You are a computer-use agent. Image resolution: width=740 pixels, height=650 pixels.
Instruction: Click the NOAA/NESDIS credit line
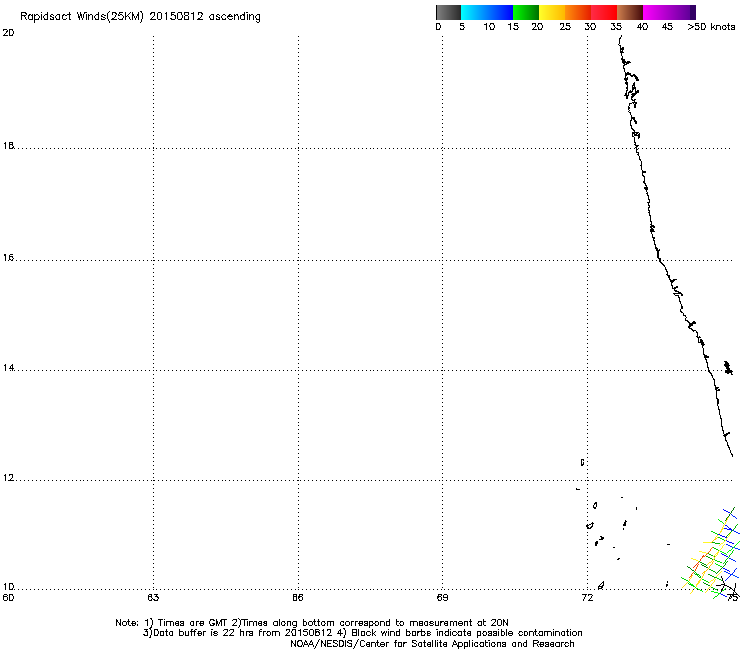(x=432, y=644)
